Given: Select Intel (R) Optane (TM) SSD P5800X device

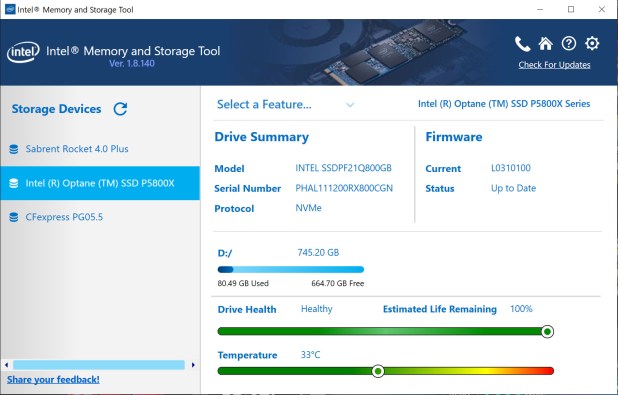Looking at the screenshot, I should pos(100,183).
